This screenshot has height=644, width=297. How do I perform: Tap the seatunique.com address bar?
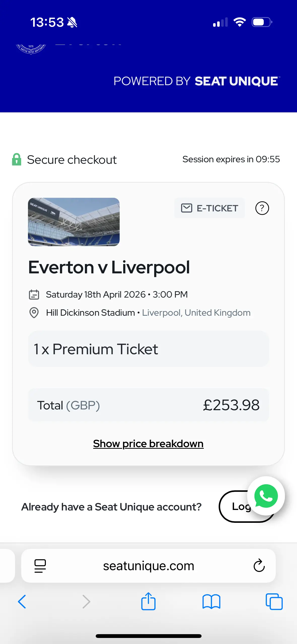[x=148, y=566]
